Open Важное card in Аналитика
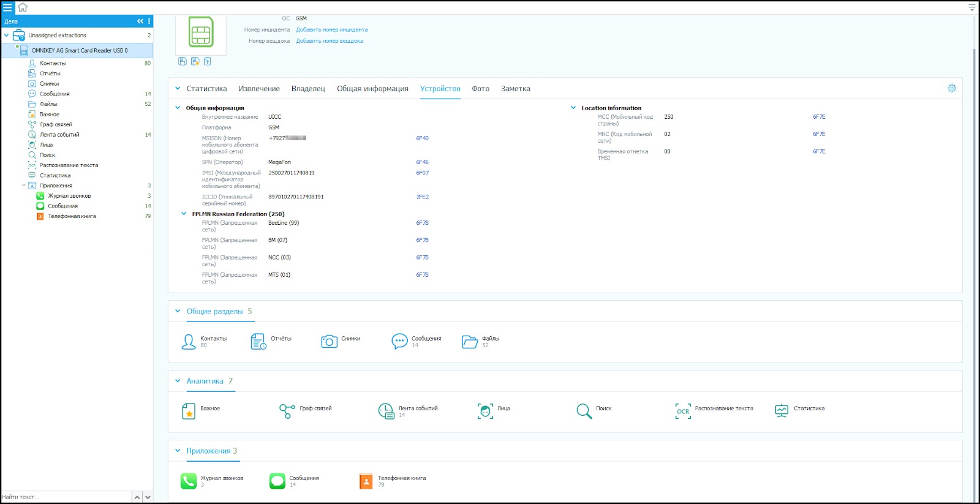 pos(201,411)
